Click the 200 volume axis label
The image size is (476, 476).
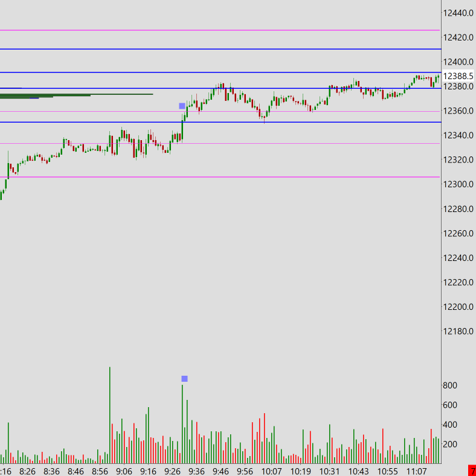click(x=450, y=445)
